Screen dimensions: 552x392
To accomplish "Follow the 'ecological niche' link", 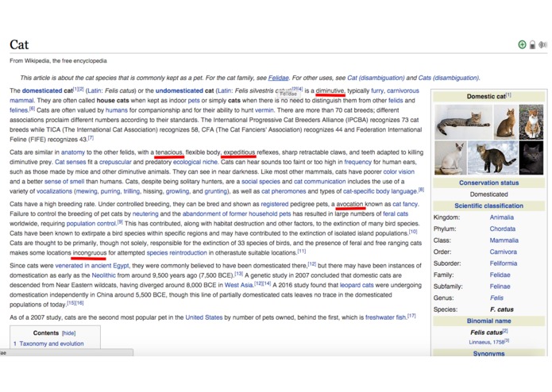I will 195,162.
